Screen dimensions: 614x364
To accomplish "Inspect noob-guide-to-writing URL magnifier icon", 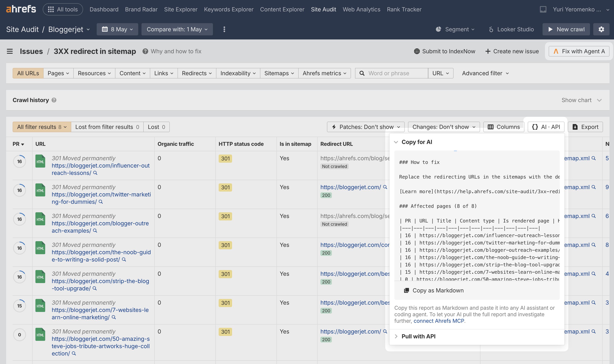I will point(124,259).
